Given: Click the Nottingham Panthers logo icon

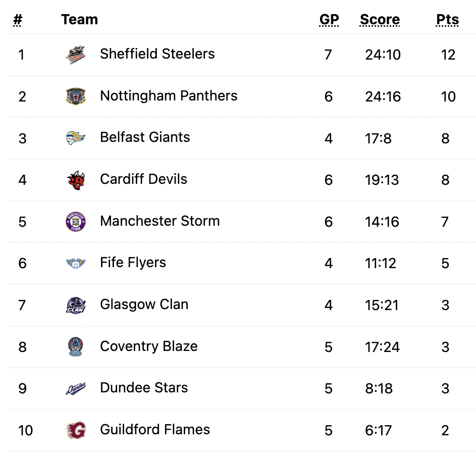Looking at the screenshot, I should coord(76,96).
